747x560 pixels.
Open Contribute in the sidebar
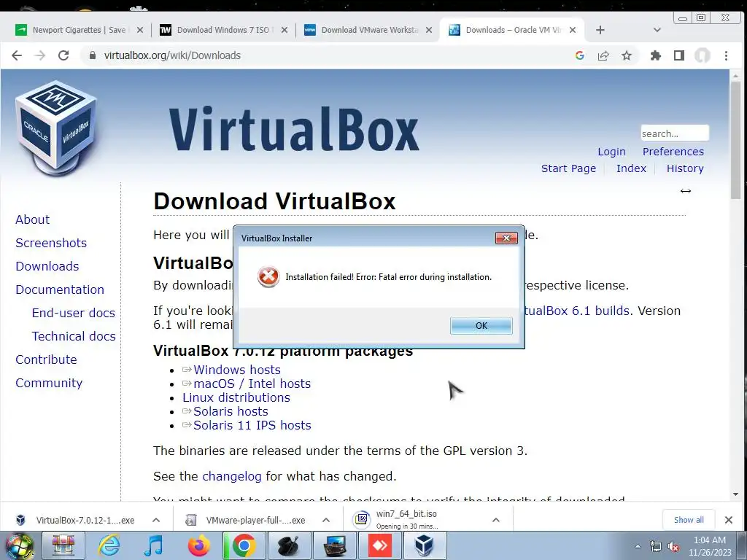click(46, 359)
